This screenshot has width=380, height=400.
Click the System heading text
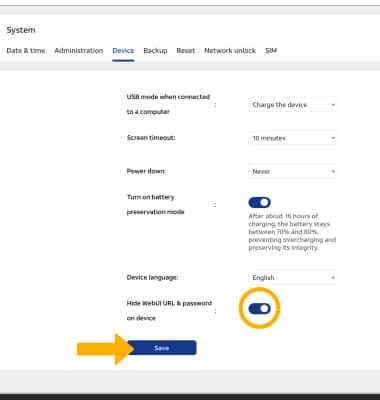click(x=21, y=30)
